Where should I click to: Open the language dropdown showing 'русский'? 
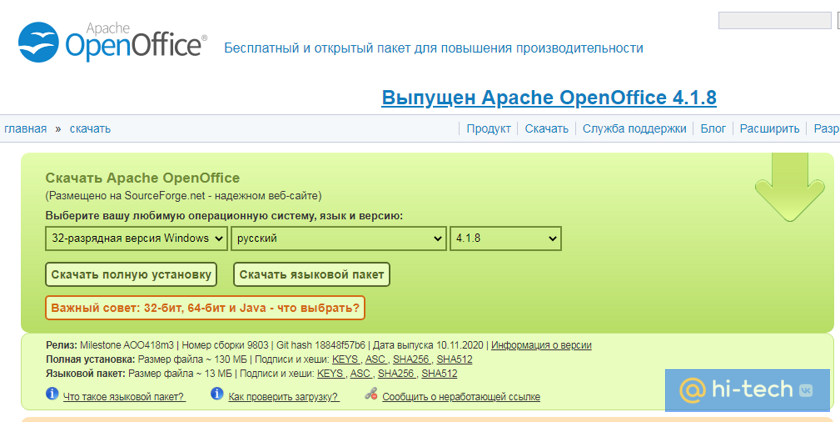point(339,238)
